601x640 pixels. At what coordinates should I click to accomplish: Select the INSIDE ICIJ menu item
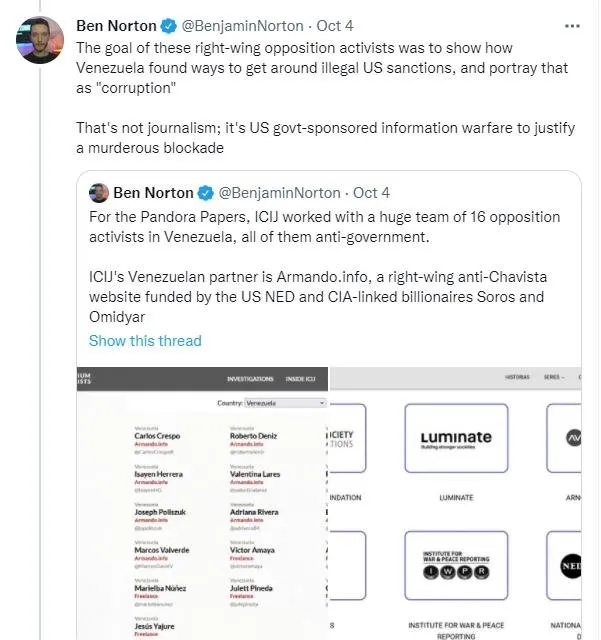301,379
